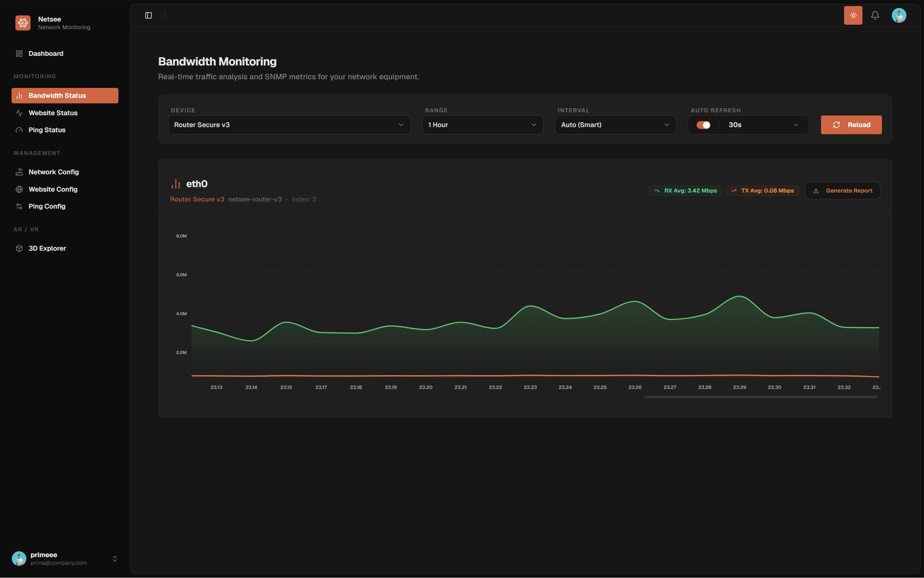Switch theme with the sun icon
Viewport: 924px width, 578px height.
853,15
